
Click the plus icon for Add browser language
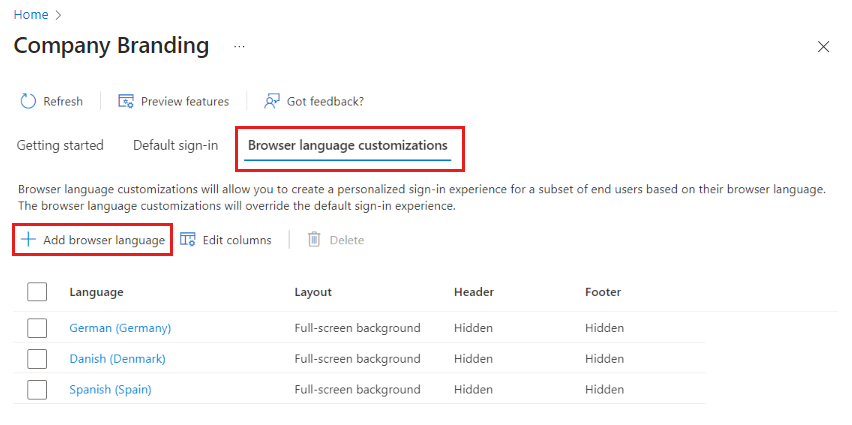(28, 240)
